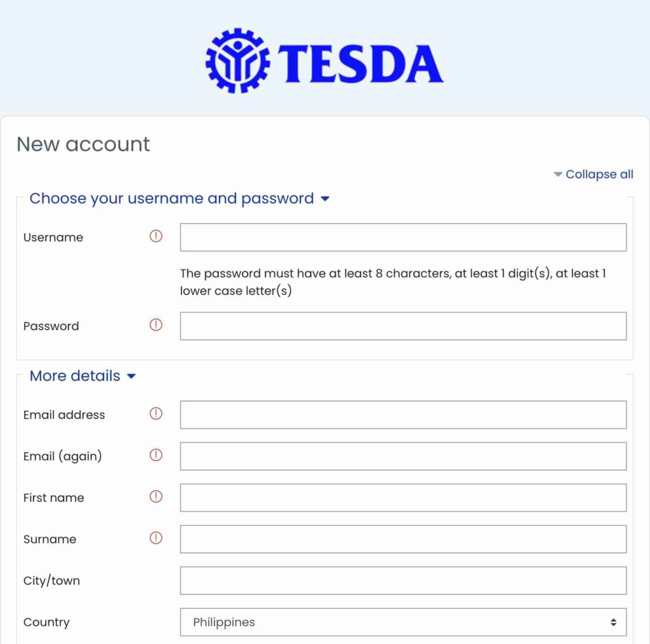Click inside the Username input field
Image resolution: width=650 pixels, height=644 pixels.
(402, 236)
